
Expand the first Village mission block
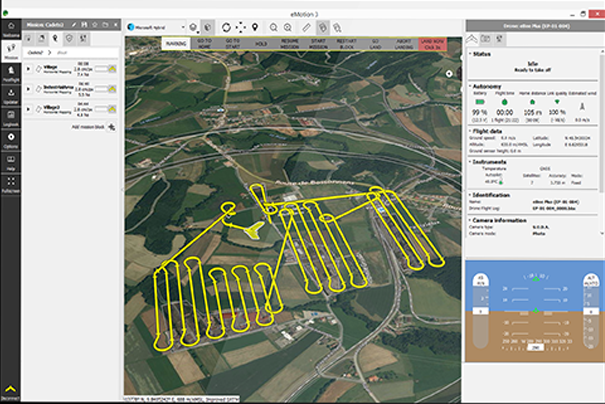coord(29,65)
